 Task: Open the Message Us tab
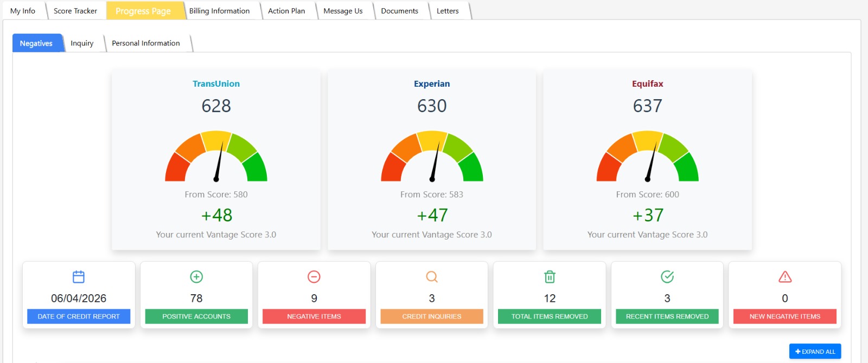(343, 11)
